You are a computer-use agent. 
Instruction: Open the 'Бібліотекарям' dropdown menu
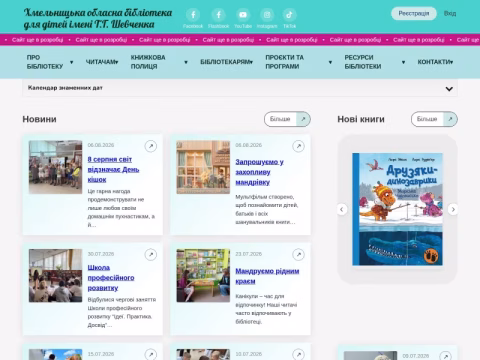(227, 62)
